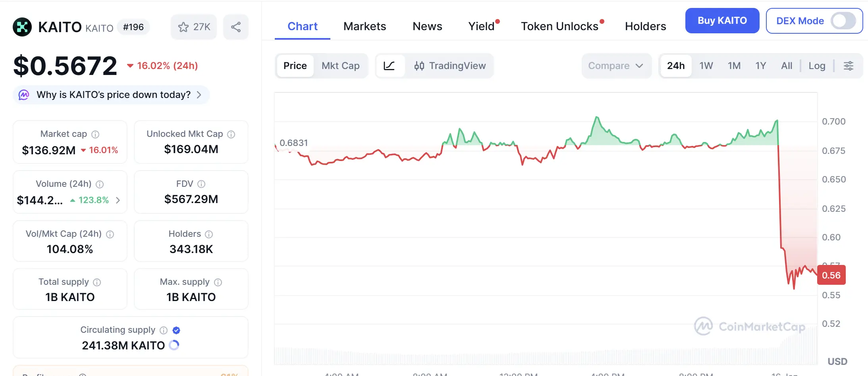Viewport: 868px width, 376px height.
Task: Open the Compare dropdown
Action: point(615,66)
